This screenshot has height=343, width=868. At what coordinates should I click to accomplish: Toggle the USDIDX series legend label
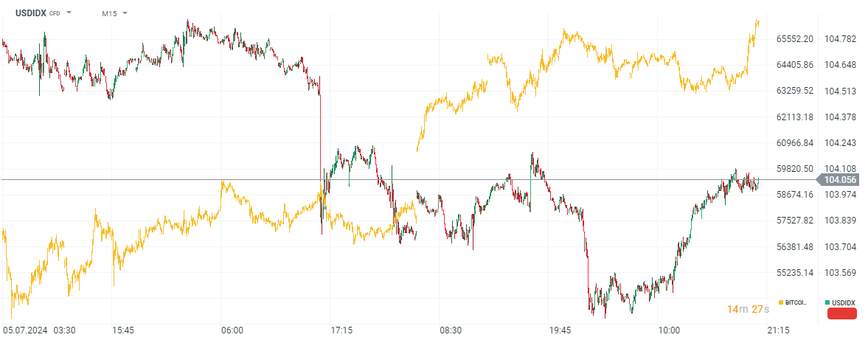tap(843, 303)
